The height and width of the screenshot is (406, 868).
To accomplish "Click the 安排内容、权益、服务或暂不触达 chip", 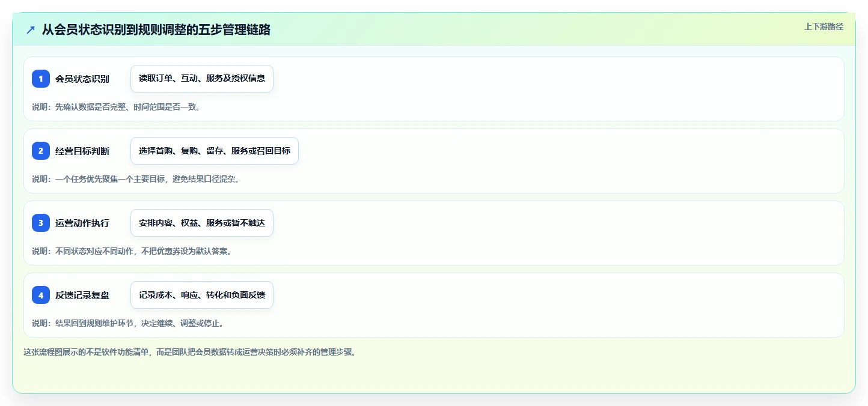I will click(x=202, y=223).
